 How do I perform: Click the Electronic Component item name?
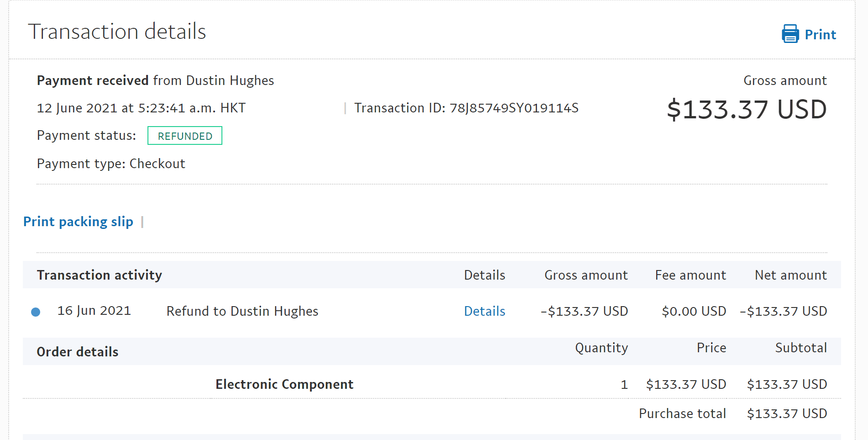click(x=284, y=384)
